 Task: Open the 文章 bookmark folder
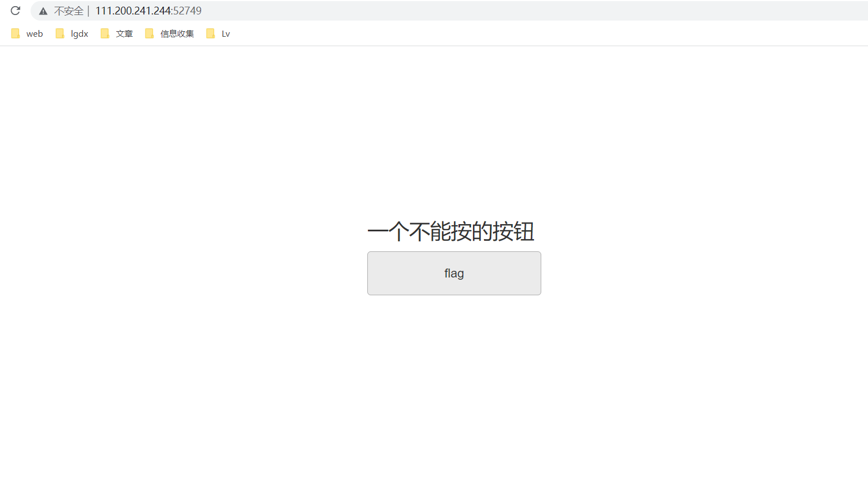(x=117, y=34)
